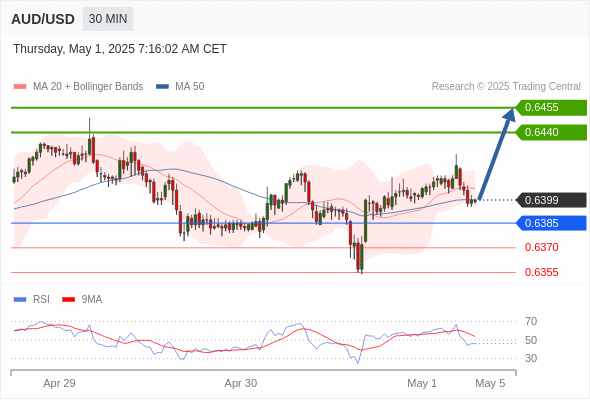
Task: Click the 0.6399 current price tag
Action: coord(551,200)
